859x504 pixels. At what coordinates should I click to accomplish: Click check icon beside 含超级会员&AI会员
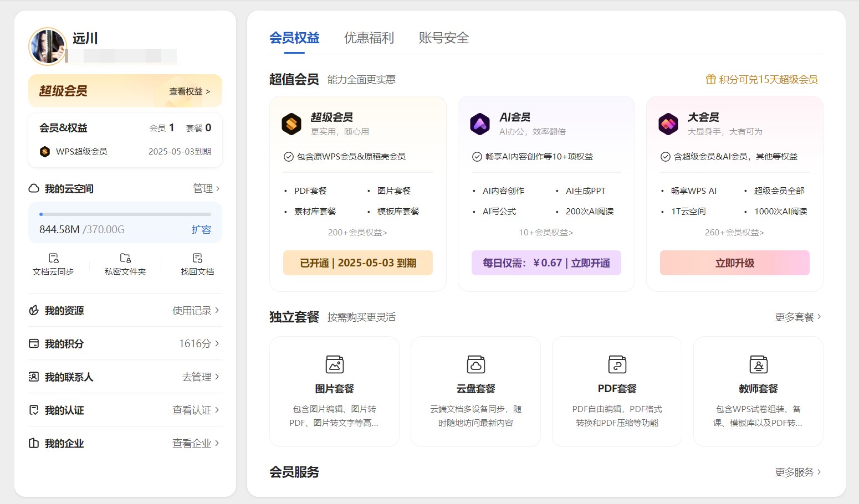point(666,157)
